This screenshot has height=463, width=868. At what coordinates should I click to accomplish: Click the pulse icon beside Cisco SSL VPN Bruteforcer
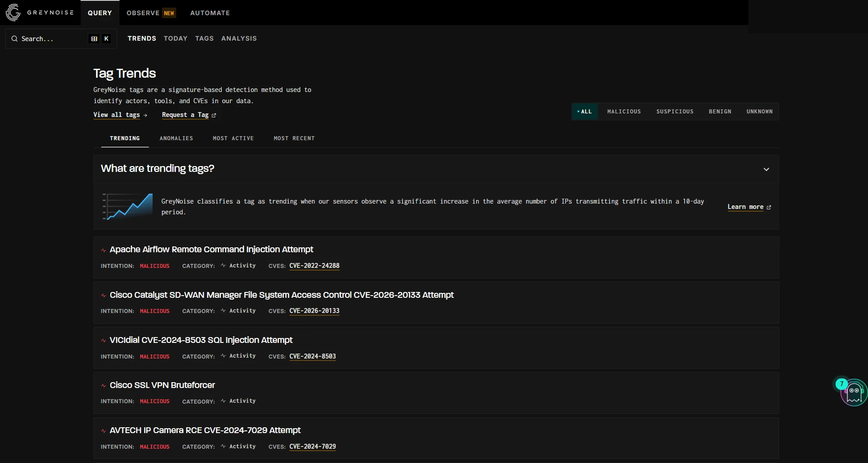(x=104, y=386)
